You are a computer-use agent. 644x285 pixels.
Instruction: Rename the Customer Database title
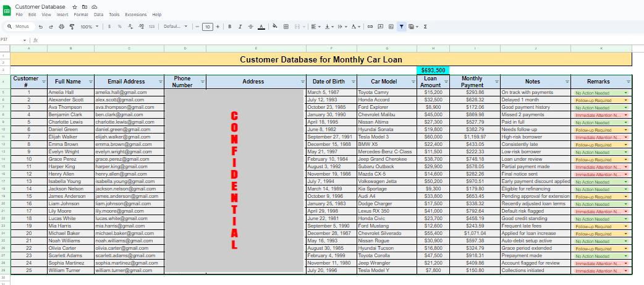click(40, 7)
